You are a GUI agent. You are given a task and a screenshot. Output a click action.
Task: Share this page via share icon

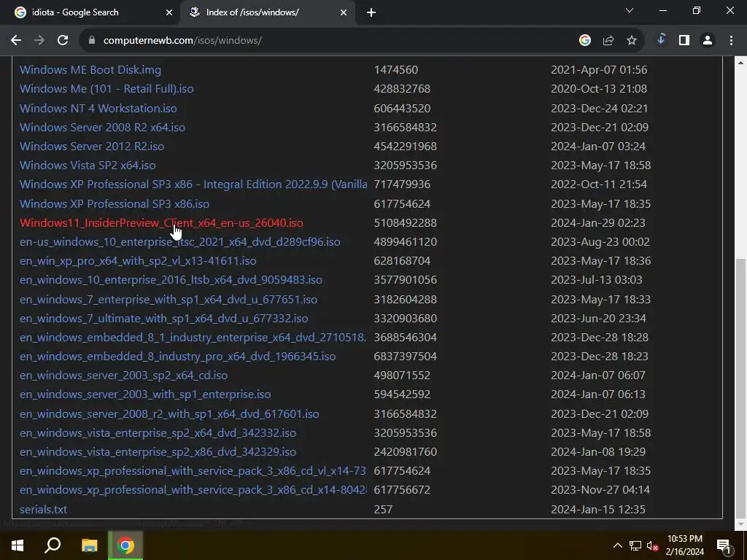tap(608, 41)
